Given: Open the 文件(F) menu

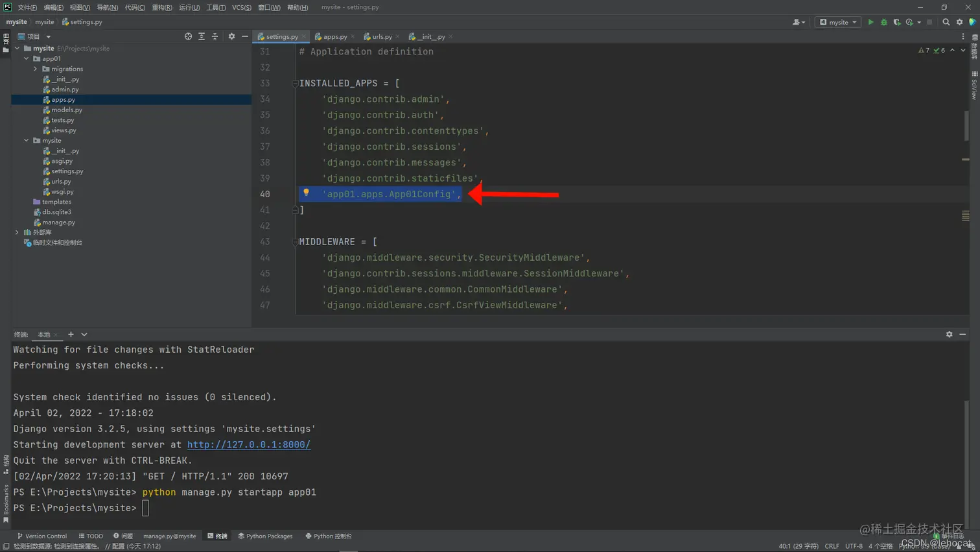Looking at the screenshot, I should click(27, 7).
